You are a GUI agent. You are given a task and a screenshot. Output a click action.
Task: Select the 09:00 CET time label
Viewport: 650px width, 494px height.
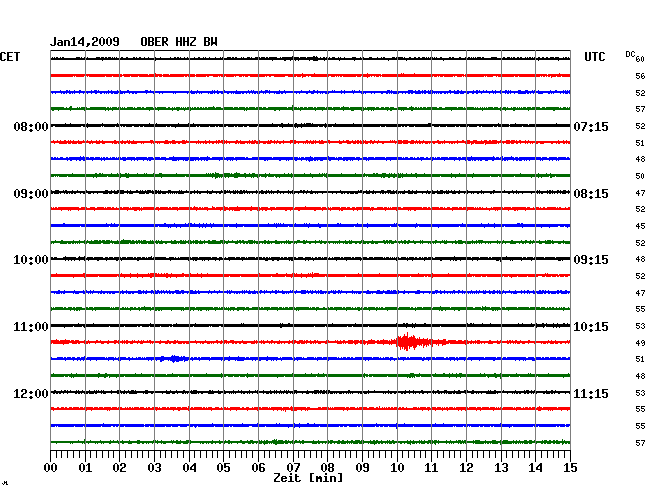tap(31, 194)
